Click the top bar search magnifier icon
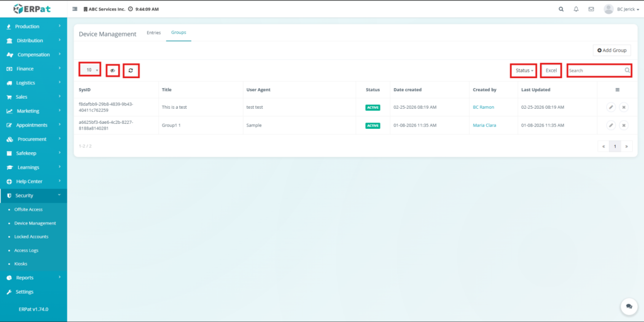644x322 pixels. click(x=561, y=9)
